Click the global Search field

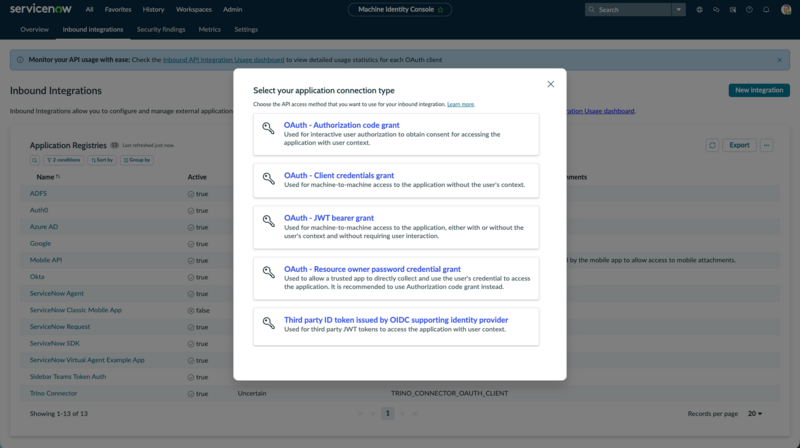click(628, 10)
